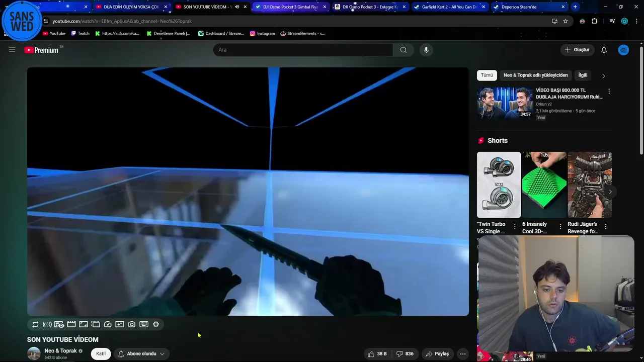Click the volume boost icon under the player

click(47, 324)
